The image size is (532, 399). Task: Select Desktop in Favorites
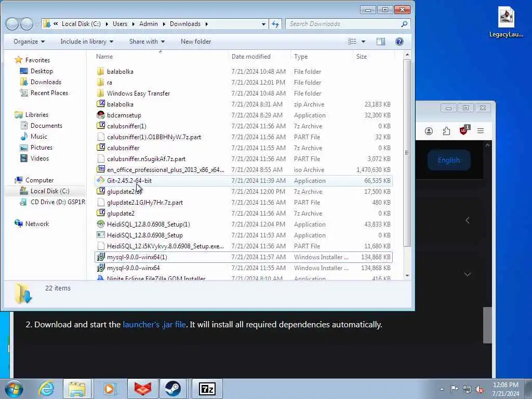tap(42, 71)
